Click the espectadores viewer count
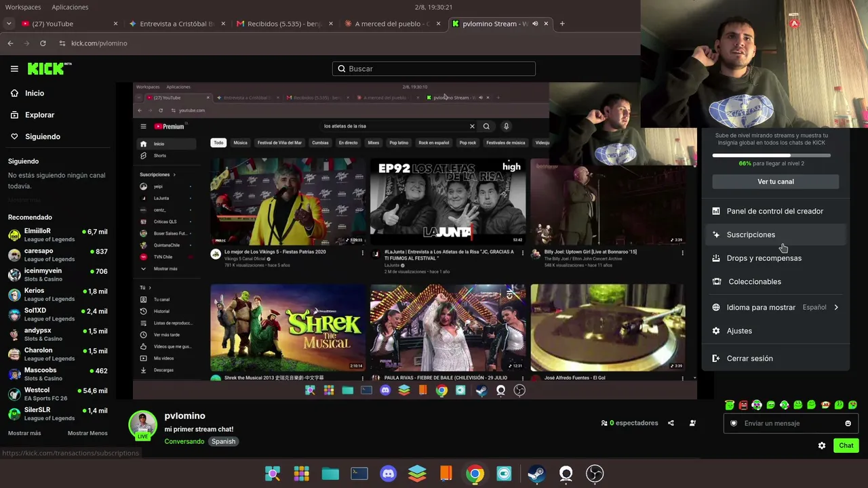The height and width of the screenshot is (488, 868). coord(630,423)
